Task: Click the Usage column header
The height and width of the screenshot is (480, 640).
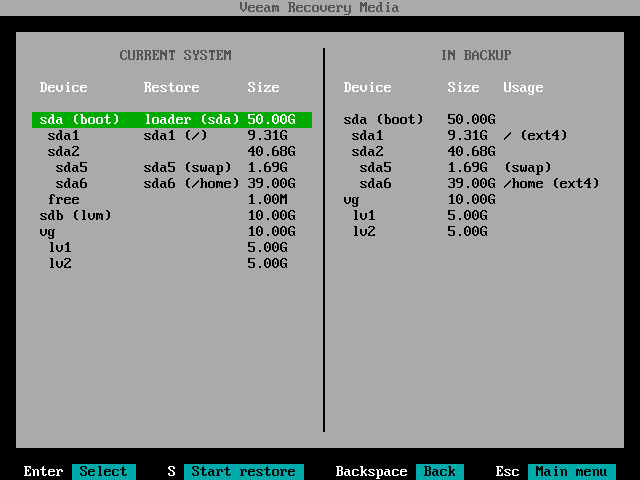Action: coord(523,88)
